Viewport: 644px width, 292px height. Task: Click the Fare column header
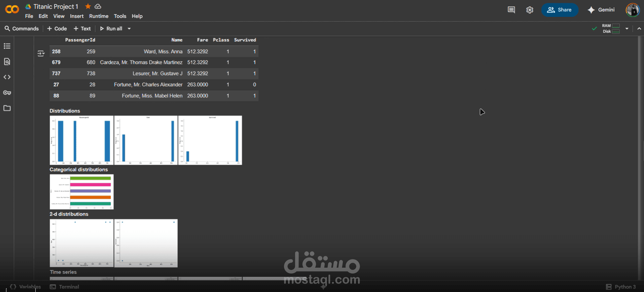203,40
